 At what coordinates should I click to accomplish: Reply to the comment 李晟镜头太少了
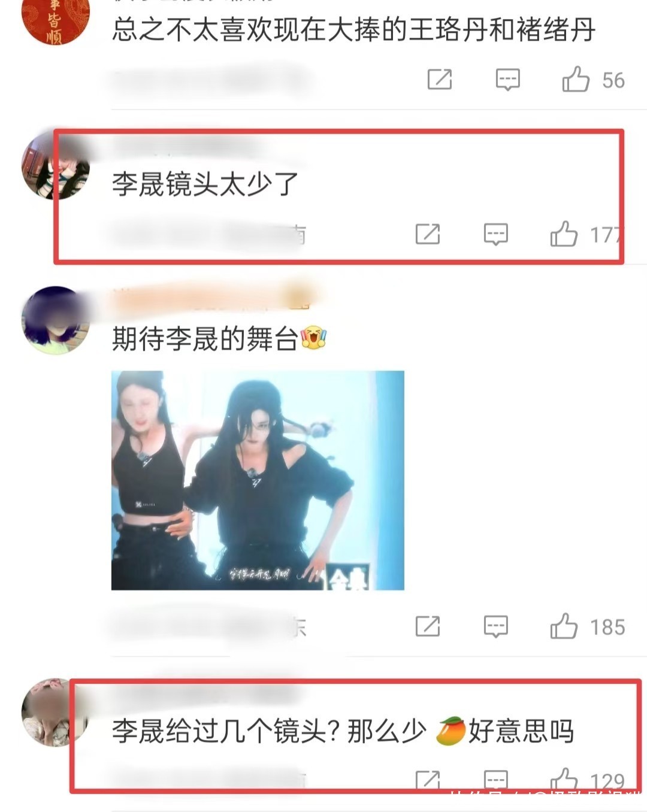coord(495,234)
